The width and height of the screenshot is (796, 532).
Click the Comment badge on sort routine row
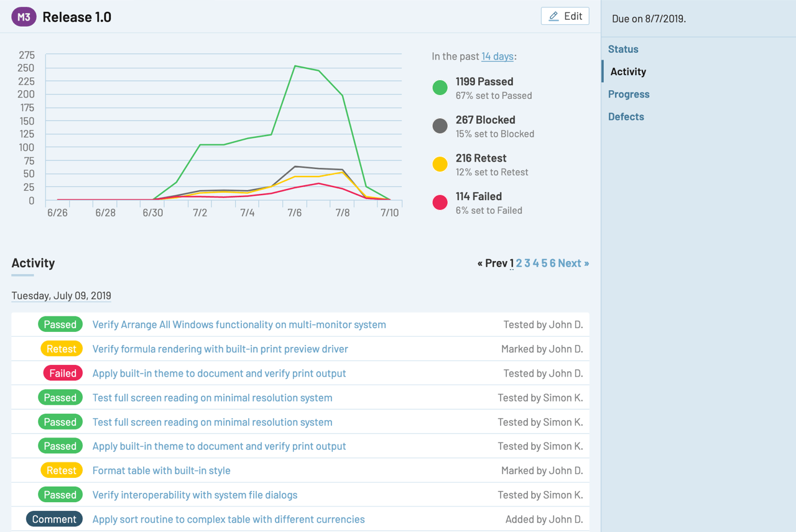(x=54, y=519)
